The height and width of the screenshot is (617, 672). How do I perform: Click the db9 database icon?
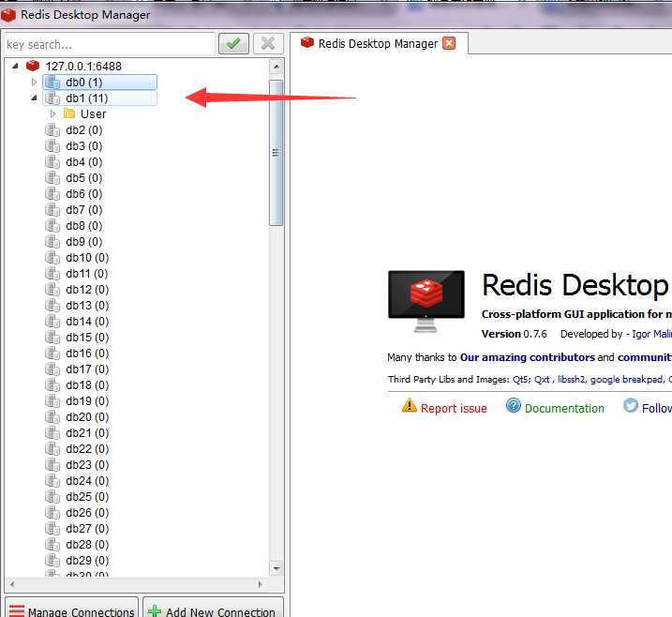click(x=52, y=241)
